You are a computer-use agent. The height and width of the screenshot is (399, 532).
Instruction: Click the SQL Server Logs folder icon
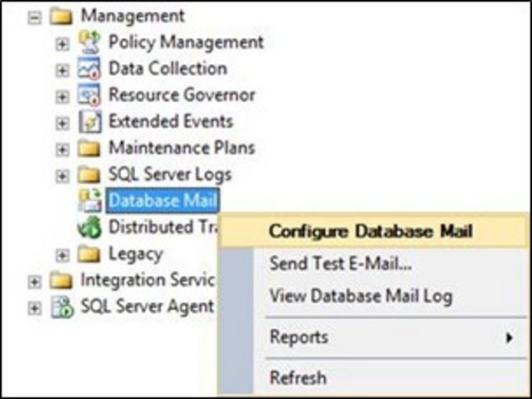pyautogui.click(x=89, y=174)
